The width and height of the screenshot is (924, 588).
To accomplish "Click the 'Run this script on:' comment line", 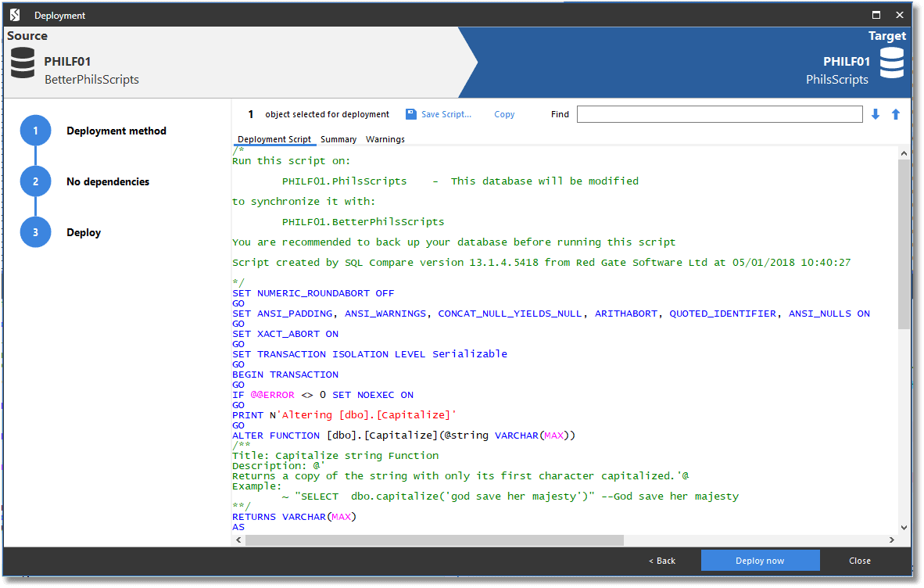I will coord(291,161).
